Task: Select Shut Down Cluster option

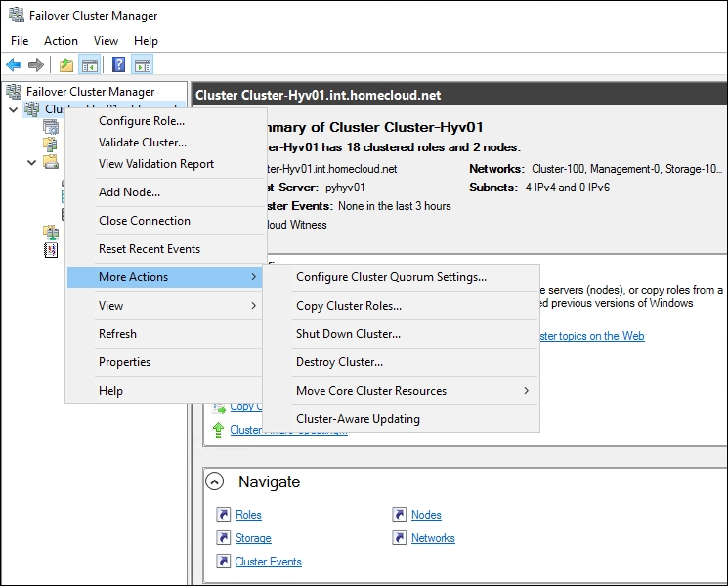Action: pos(348,334)
